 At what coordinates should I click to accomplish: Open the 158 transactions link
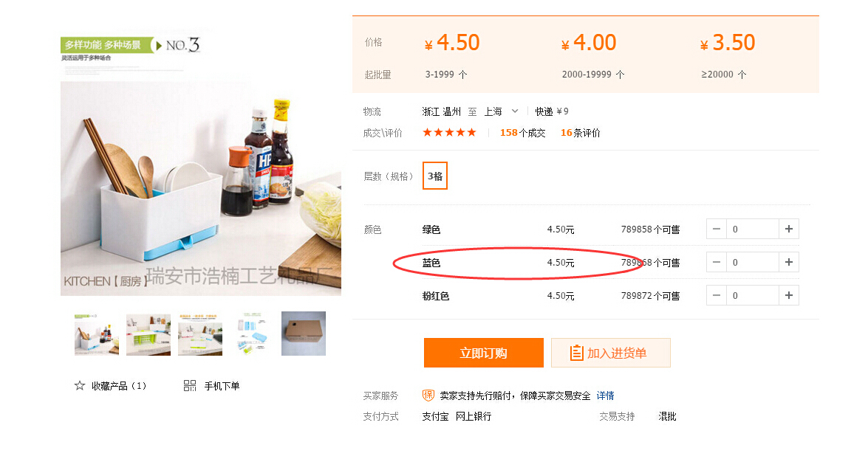(x=522, y=133)
